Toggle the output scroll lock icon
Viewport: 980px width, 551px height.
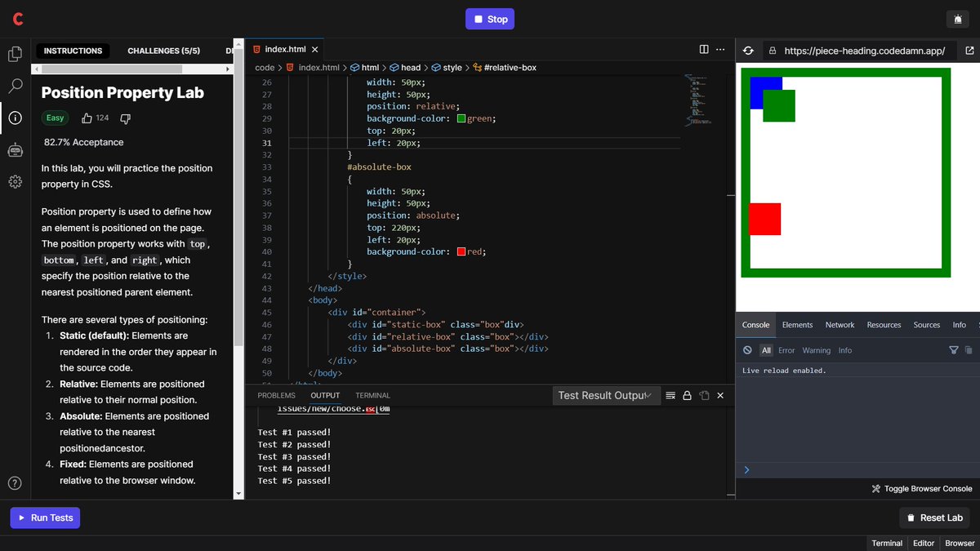687,395
